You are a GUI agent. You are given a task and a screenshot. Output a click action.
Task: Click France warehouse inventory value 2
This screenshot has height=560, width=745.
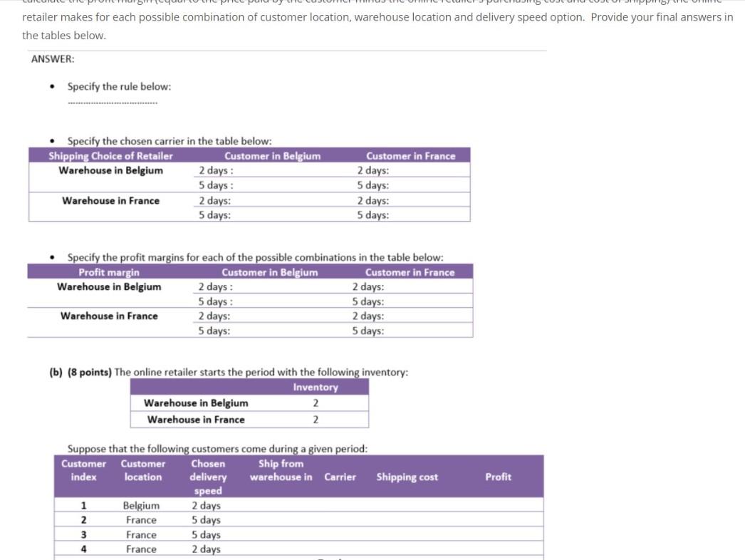pos(316,420)
